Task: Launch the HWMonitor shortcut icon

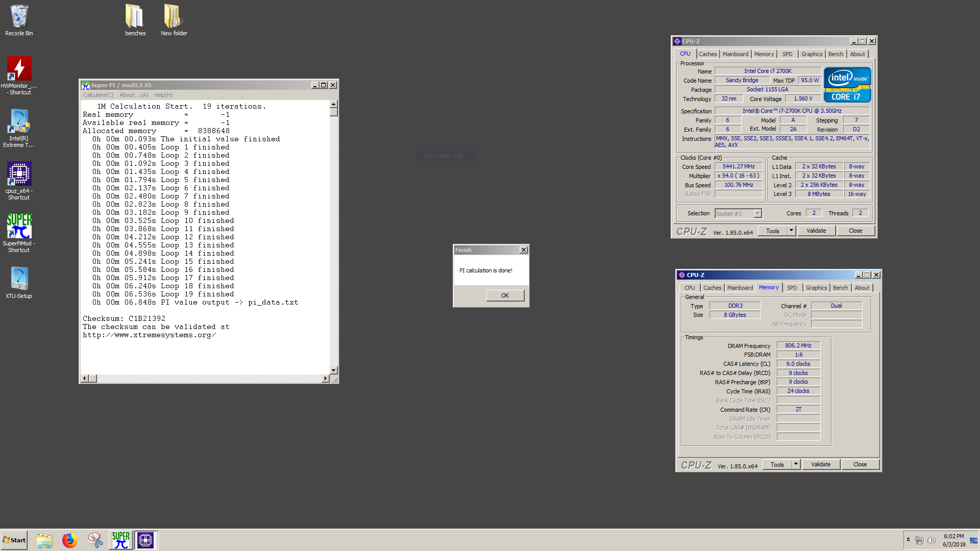Action: [19, 75]
